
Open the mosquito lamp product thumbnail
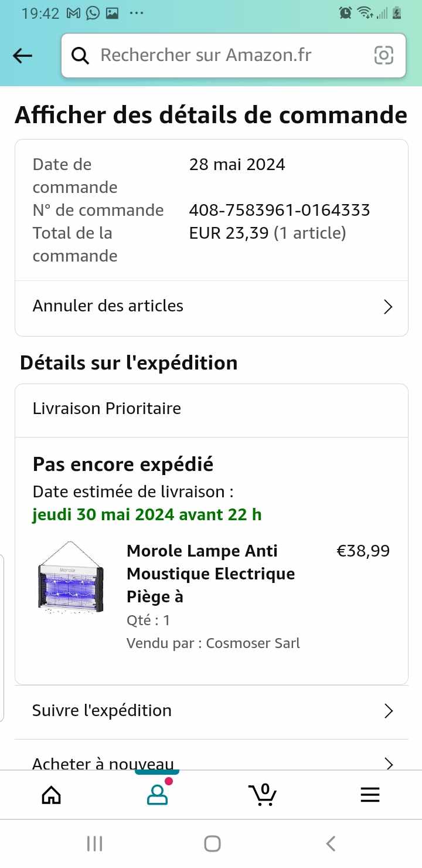[x=70, y=578]
